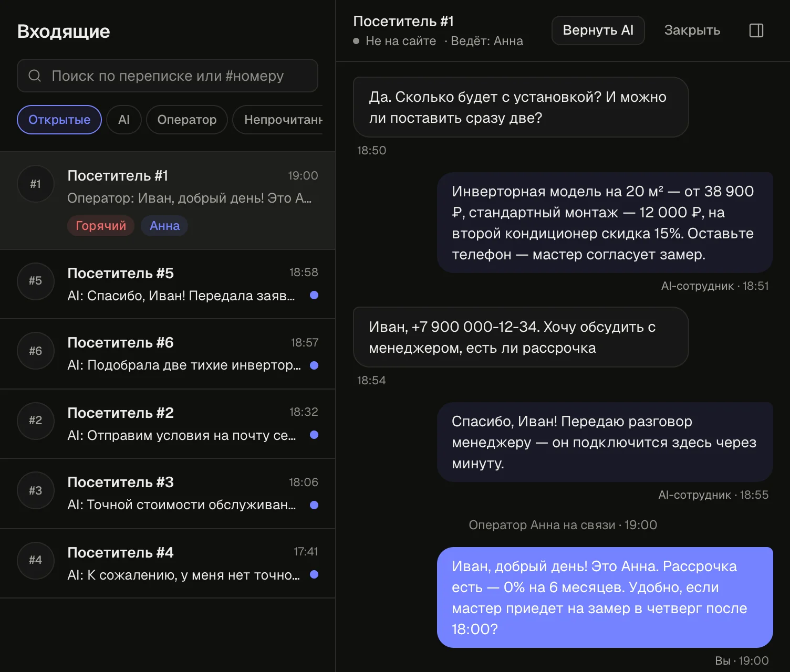This screenshot has height=672, width=790.
Task: Select the Оператор filter chip
Action: point(187,120)
